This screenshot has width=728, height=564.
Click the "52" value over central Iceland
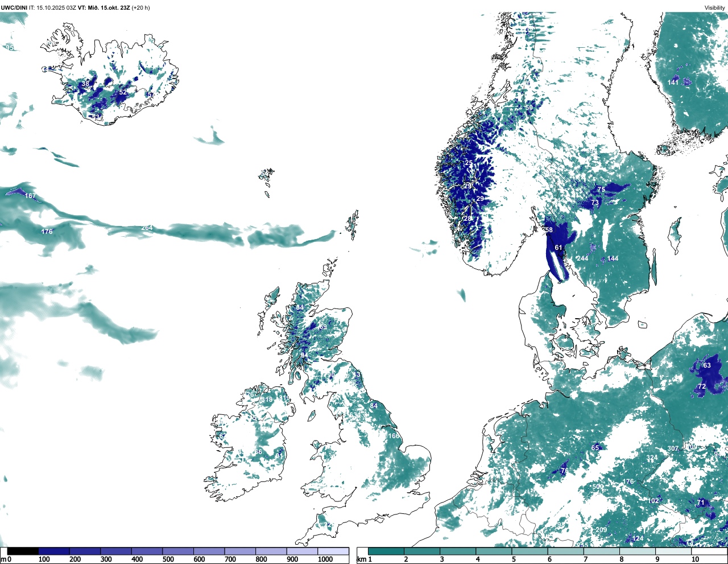[x=123, y=92]
